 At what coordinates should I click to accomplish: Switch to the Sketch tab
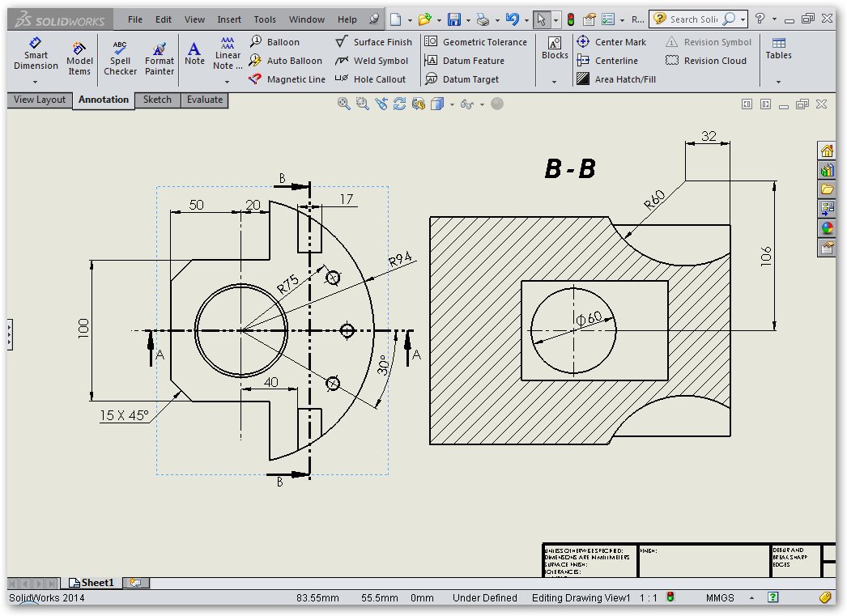click(x=157, y=100)
